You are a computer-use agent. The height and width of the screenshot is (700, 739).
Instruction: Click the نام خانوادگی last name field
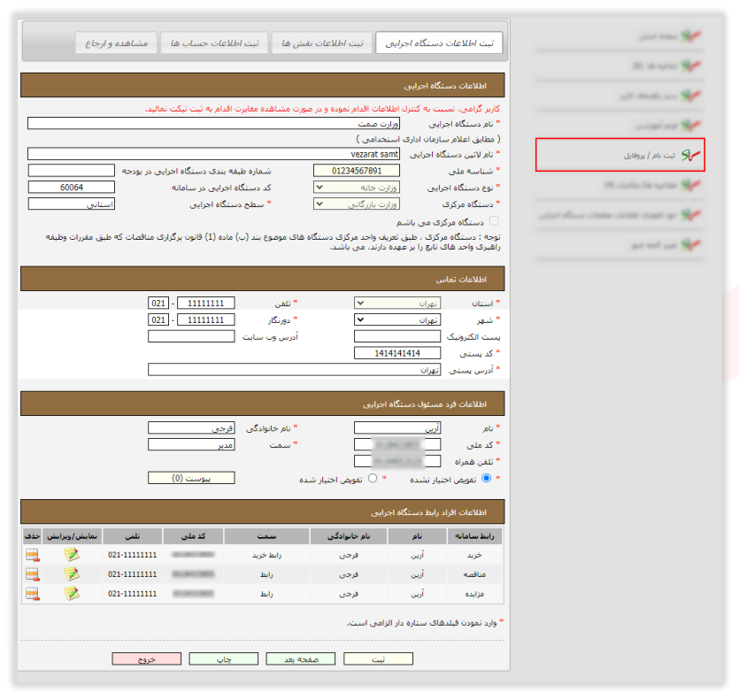[191, 427]
